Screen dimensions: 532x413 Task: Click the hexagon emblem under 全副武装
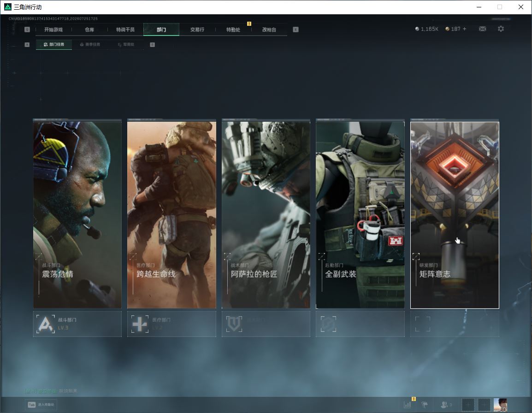[x=328, y=324]
